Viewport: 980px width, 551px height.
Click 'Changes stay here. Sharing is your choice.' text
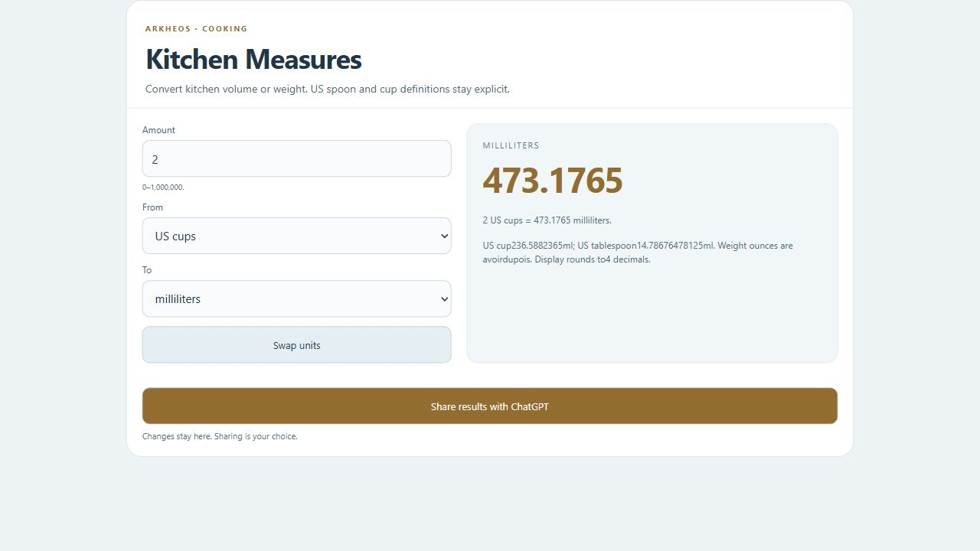coord(220,436)
